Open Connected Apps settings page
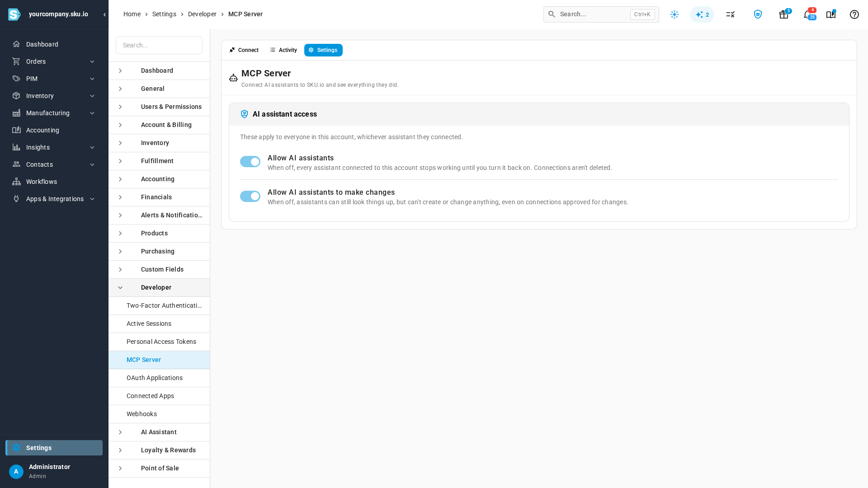The height and width of the screenshot is (488, 868). [159, 396]
